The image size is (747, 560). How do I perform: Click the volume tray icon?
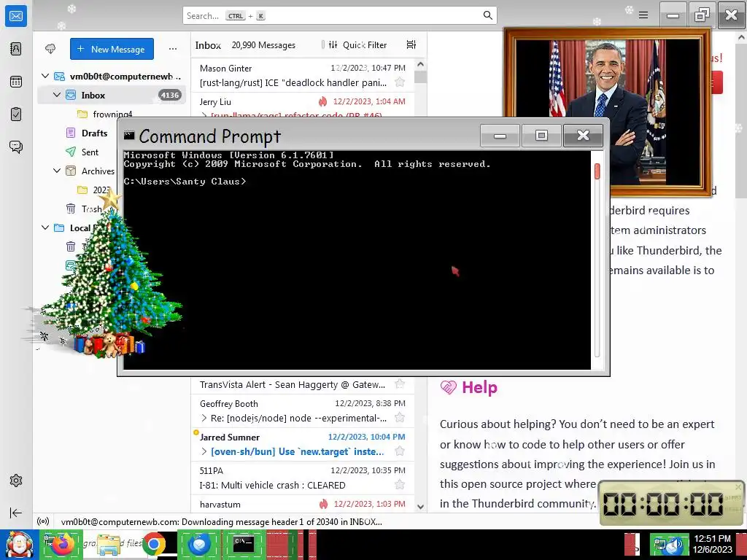[x=676, y=544]
